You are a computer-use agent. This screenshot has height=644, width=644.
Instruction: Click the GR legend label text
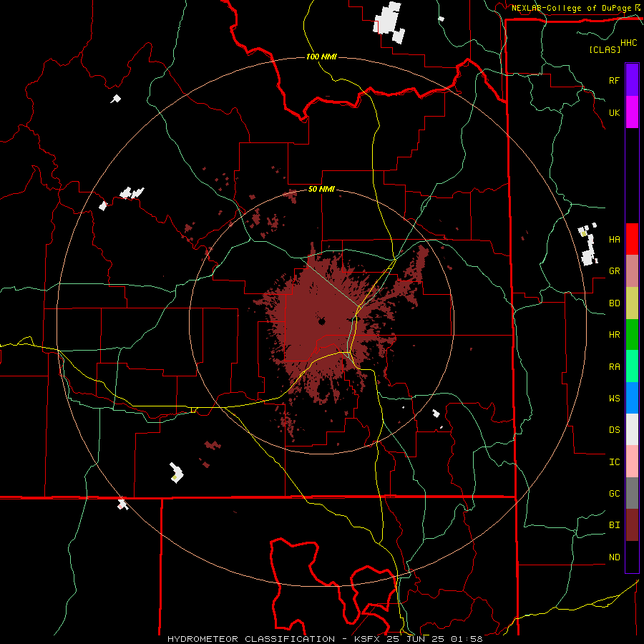[x=614, y=271]
